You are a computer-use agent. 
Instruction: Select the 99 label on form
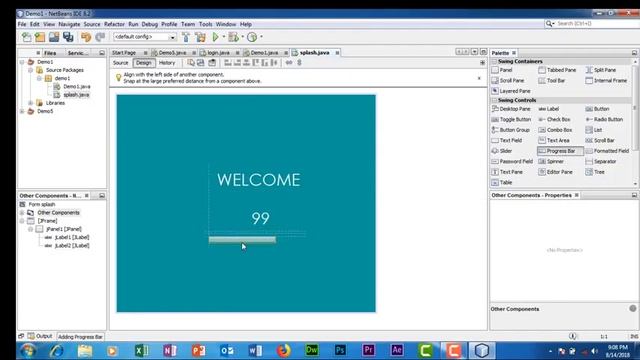pos(260,218)
